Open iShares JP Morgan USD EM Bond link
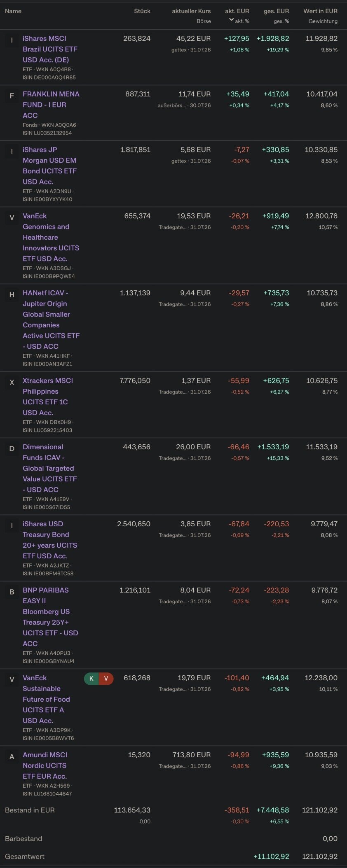 49,166
